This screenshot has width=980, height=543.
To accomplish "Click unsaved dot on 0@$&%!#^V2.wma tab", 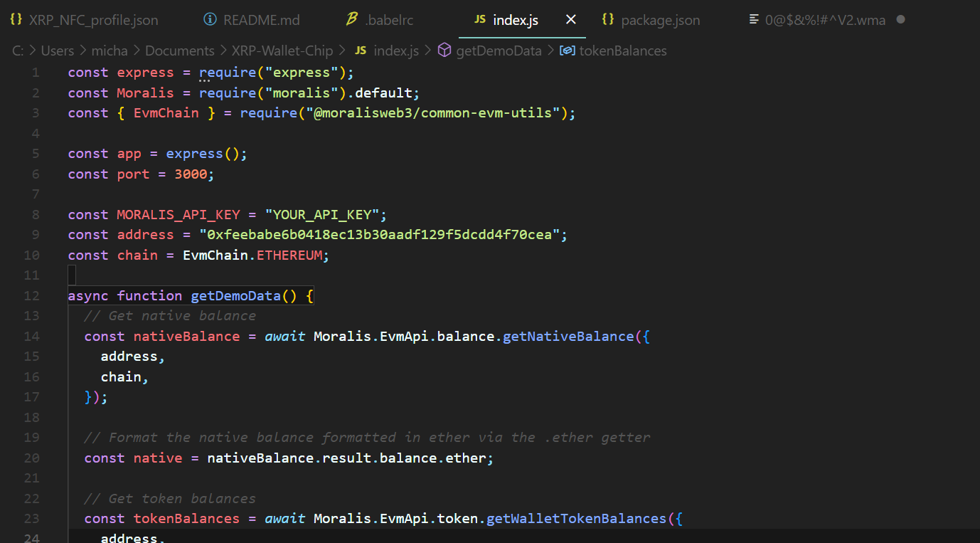I will click(x=900, y=19).
